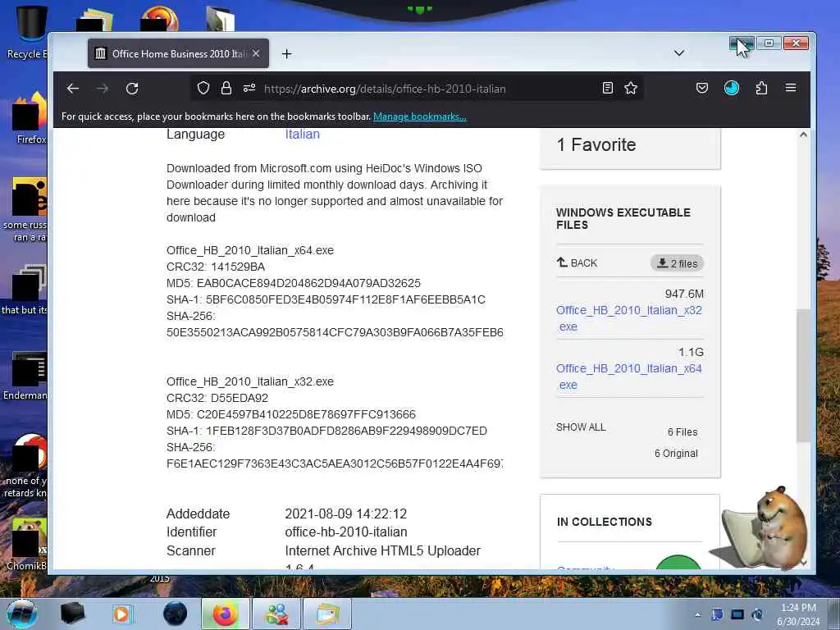Open the extensions puzzle icon
This screenshot has width=840, height=630.
(x=761, y=88)
